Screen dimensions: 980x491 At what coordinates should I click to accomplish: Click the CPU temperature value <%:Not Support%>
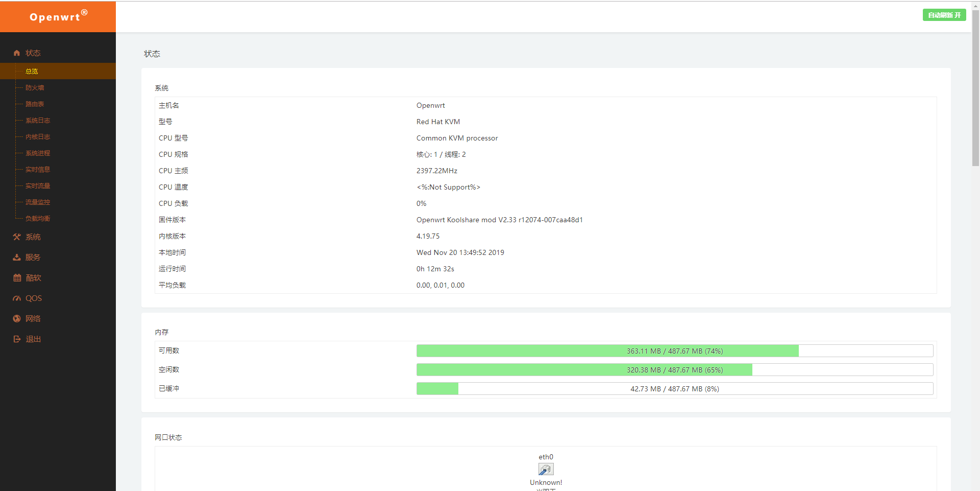coord(448,187)
